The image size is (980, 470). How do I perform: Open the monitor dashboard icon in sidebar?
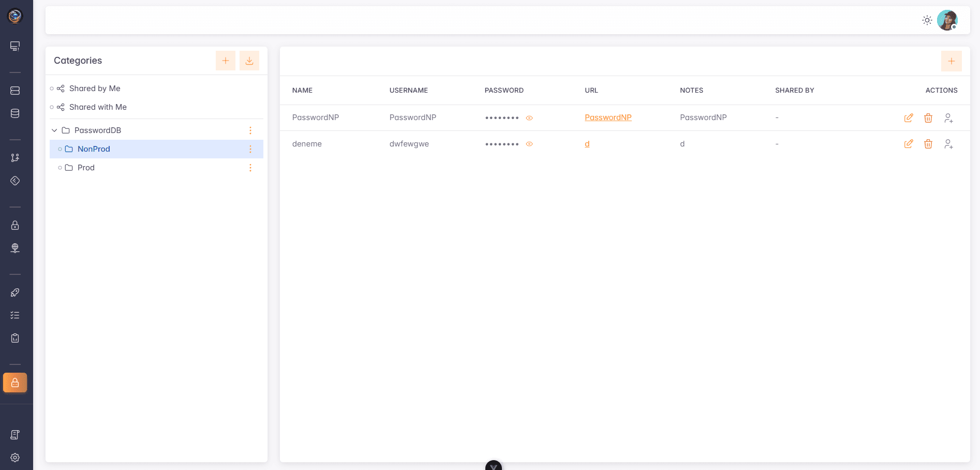coord(15,46)
